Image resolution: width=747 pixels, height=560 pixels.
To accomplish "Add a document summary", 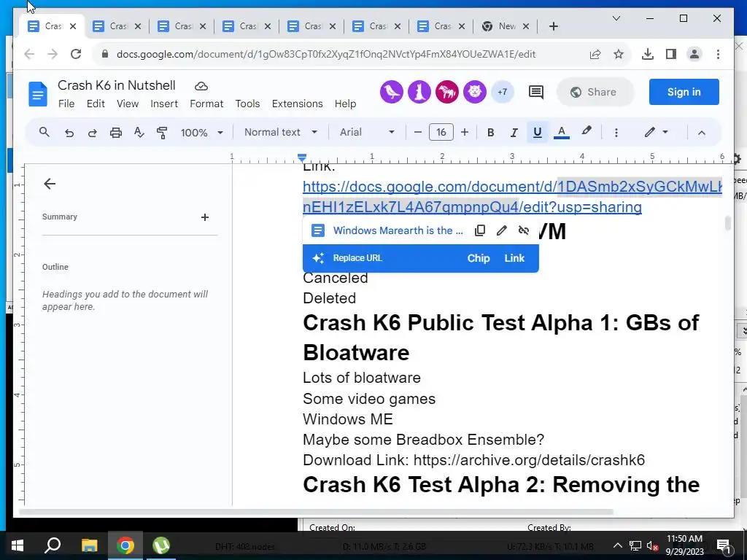I will coord(205,217).
